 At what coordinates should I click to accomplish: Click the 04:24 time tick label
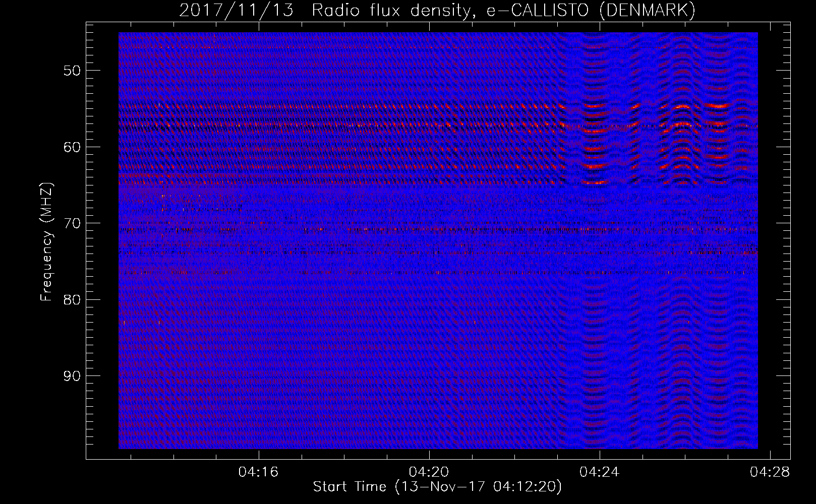click(600, 472)
